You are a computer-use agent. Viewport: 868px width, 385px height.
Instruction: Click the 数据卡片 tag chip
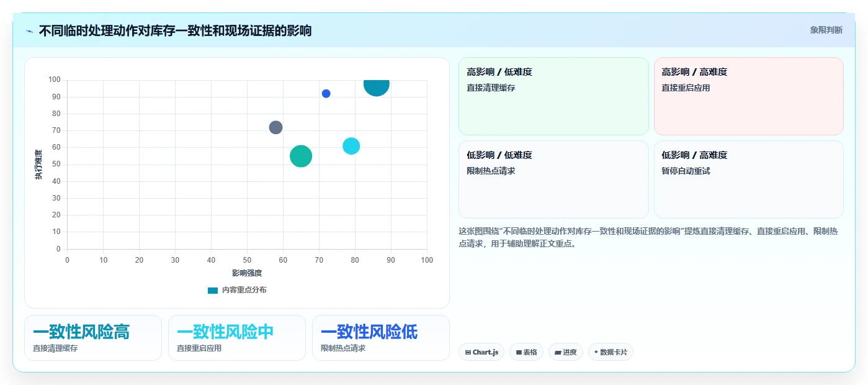(611, 352)
